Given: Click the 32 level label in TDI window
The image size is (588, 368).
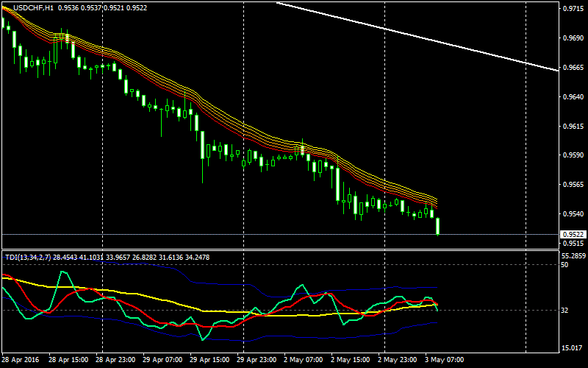Looking at the screenshot, I should (x=564, y=311).
